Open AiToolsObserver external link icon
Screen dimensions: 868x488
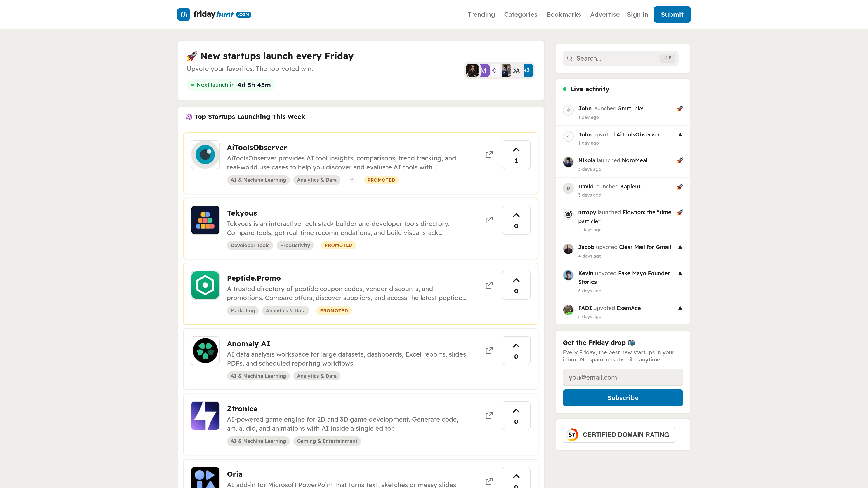(489, 155)
